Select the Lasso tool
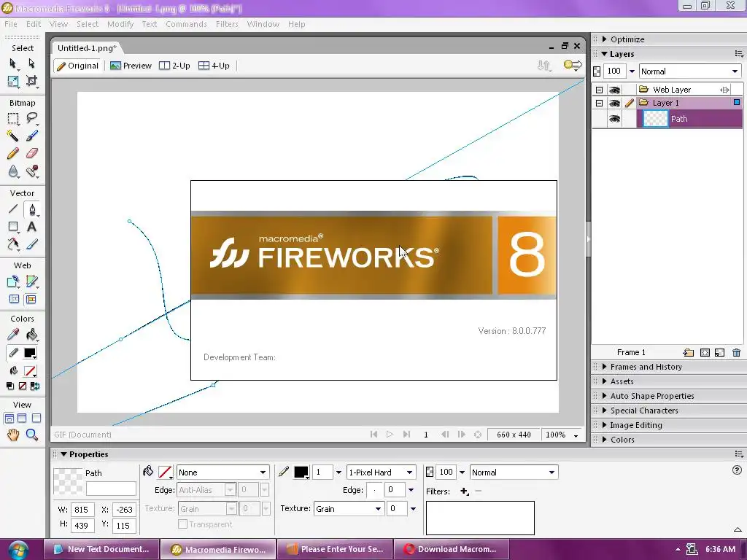 [31, 118]
